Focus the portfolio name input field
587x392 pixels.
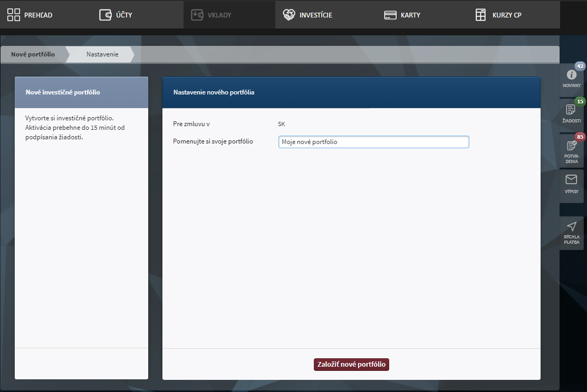click(x=373, y=142)
